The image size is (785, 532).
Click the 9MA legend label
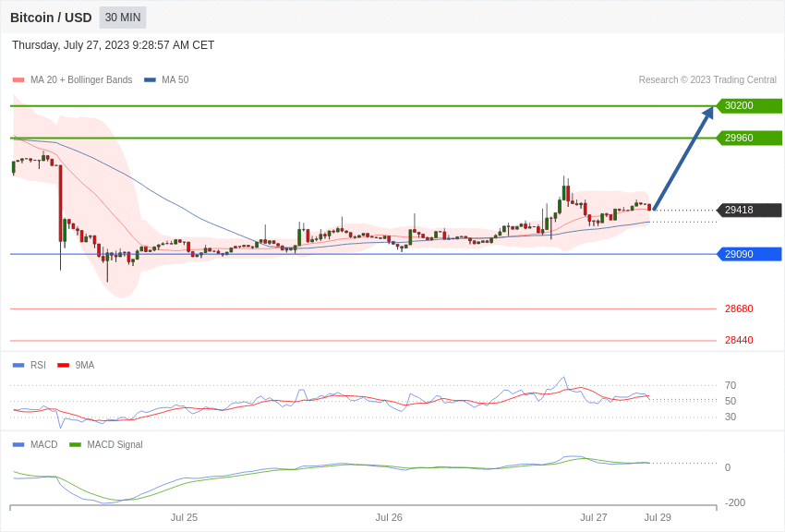point(85,366)
